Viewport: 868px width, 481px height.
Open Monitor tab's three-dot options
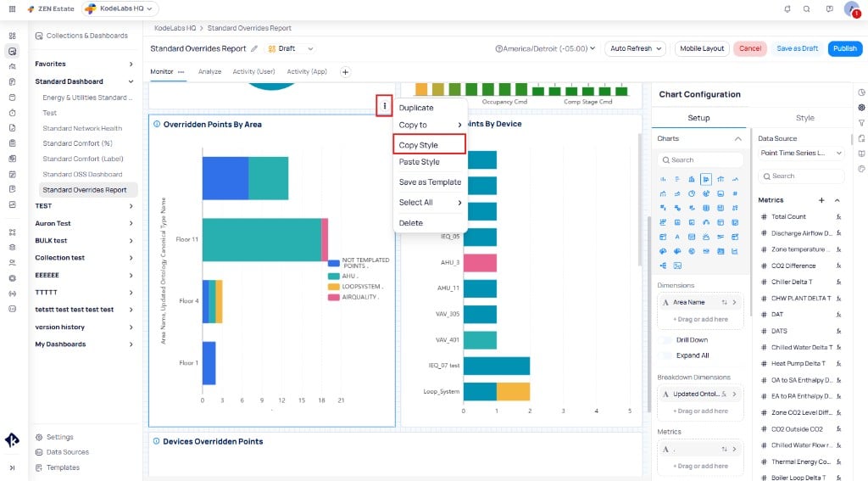[x=181, y=72]
